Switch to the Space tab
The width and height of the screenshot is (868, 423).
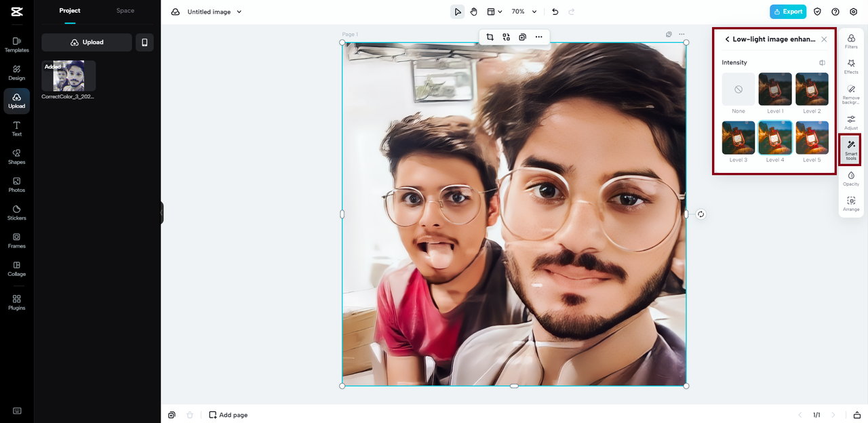coord(125,11)
